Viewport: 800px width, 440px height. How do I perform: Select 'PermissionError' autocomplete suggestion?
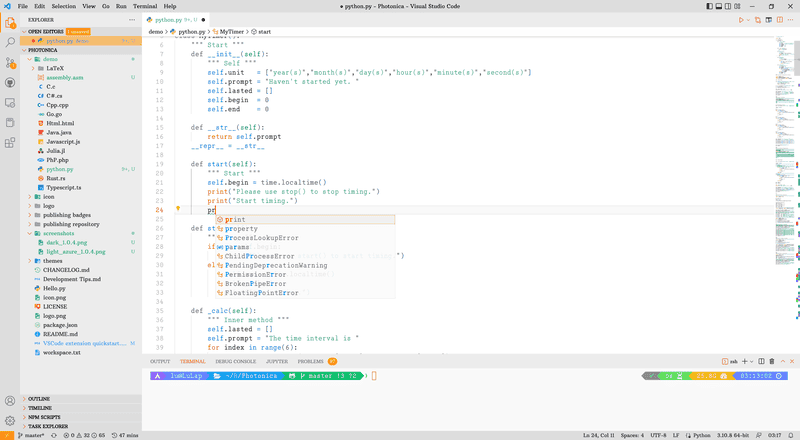click(x=305, y=275)
